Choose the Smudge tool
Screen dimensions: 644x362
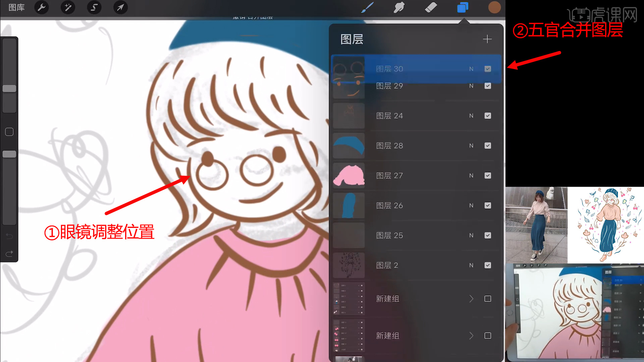tap(399, 7)
